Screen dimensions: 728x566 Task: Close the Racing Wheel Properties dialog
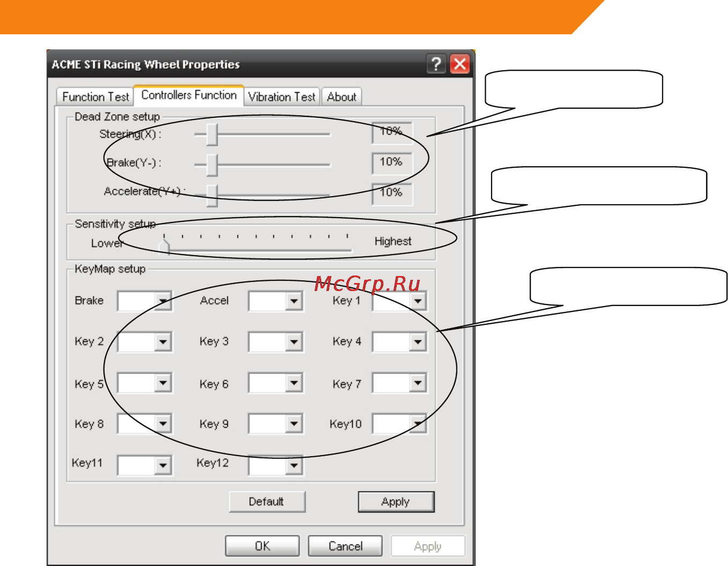click(460, 64)
